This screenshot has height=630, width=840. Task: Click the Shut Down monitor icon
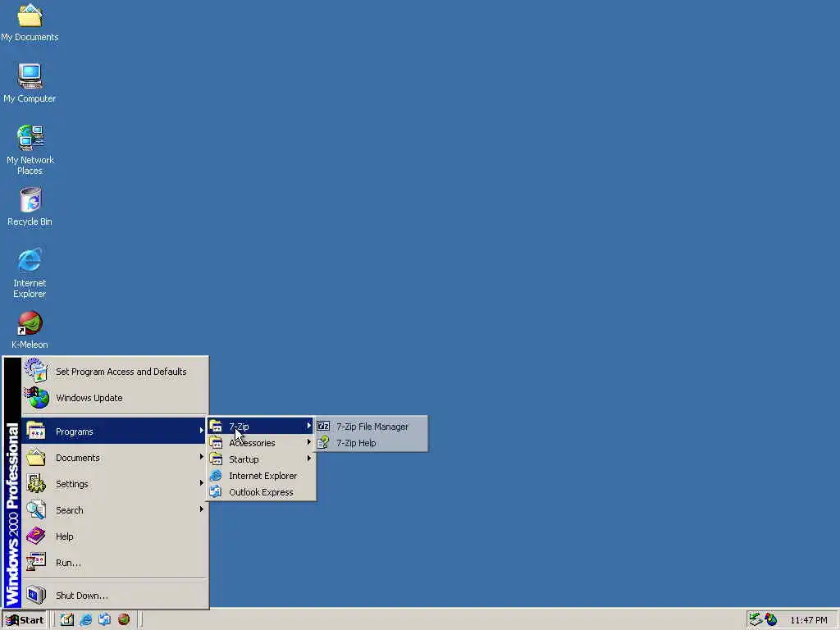[x=36, y=596]
